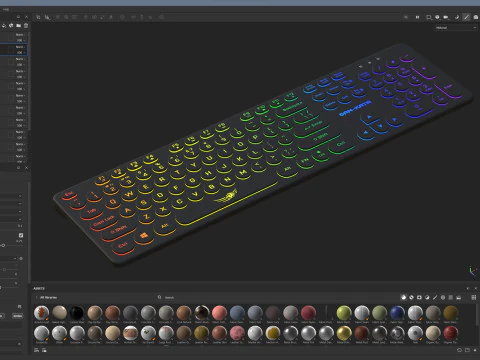
Task: Click the video camera selection icon
Action: click(446, 17)
